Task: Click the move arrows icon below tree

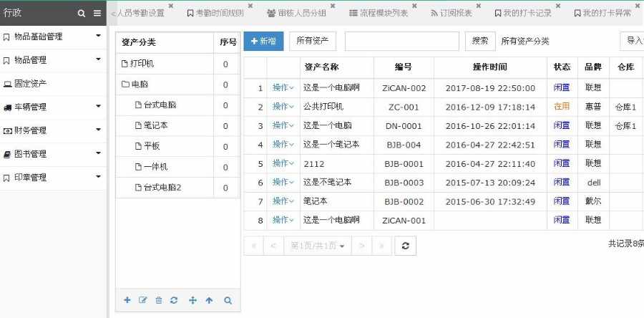Action: (x=192, y=300)
